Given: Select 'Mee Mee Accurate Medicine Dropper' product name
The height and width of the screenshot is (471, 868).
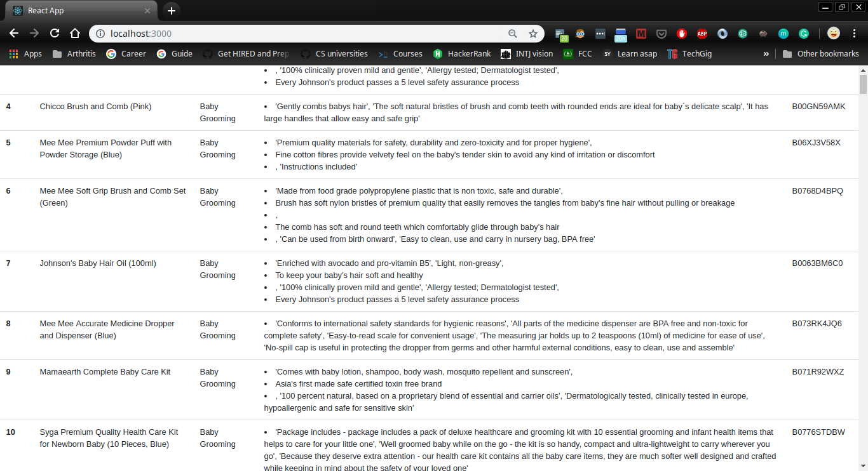Looking at the screenshot, I should click(107, 329).
